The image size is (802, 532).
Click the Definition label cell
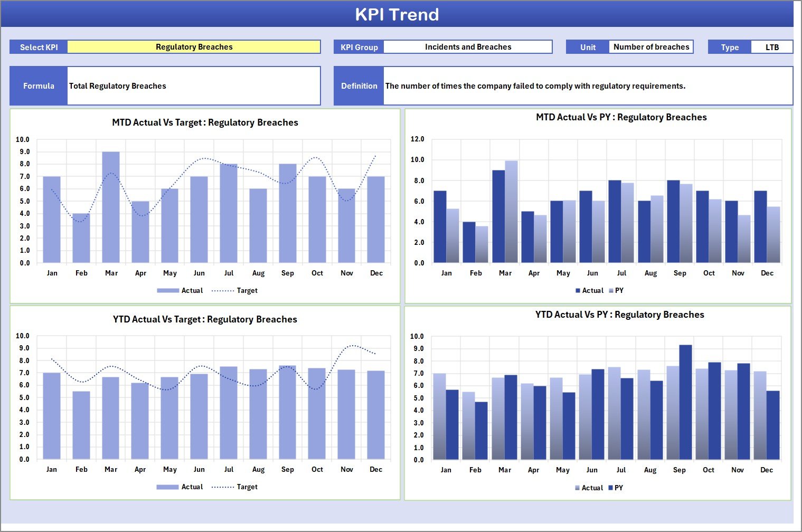point(359,86)
